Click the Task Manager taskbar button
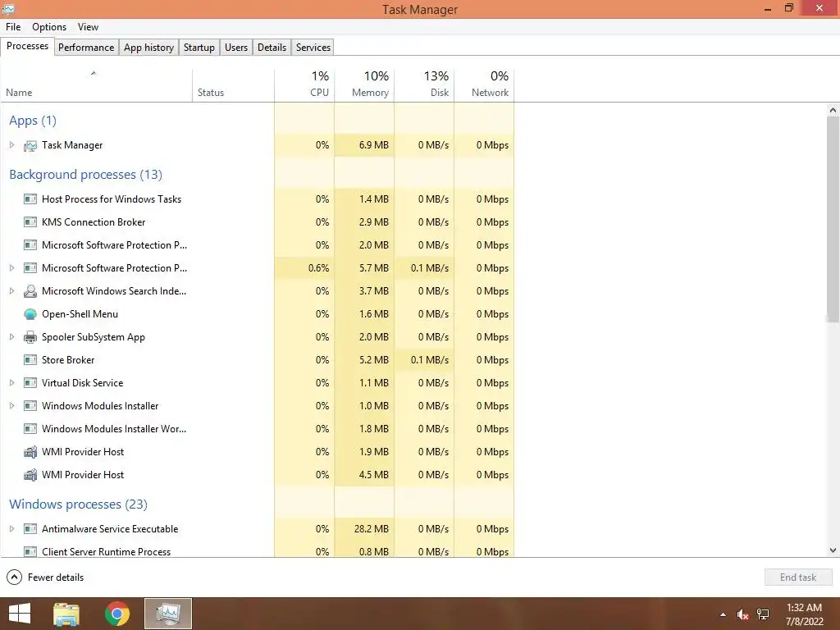This screenshot has height=630, width=840. (168, 614)
